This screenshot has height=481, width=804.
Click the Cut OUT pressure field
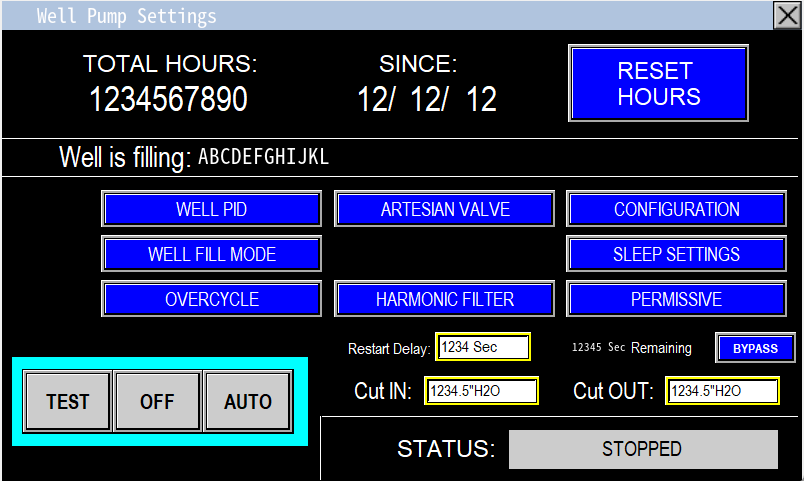click(722, 391)
